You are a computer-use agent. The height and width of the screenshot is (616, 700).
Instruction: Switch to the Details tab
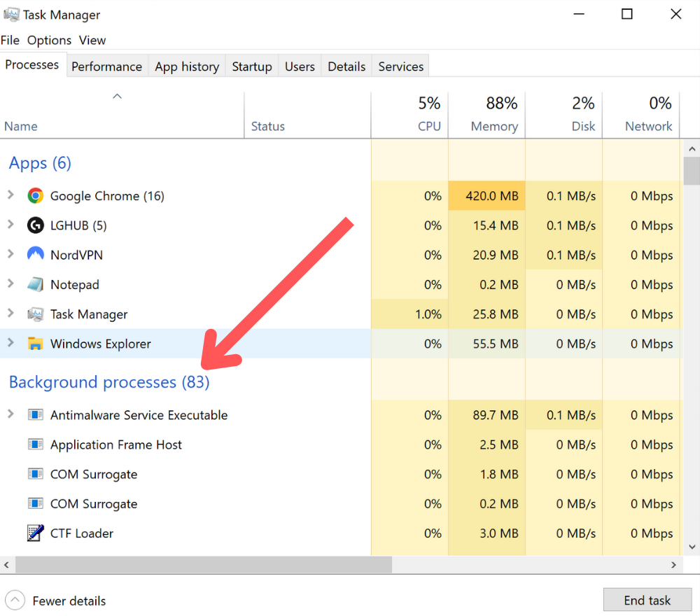(346, 66)
